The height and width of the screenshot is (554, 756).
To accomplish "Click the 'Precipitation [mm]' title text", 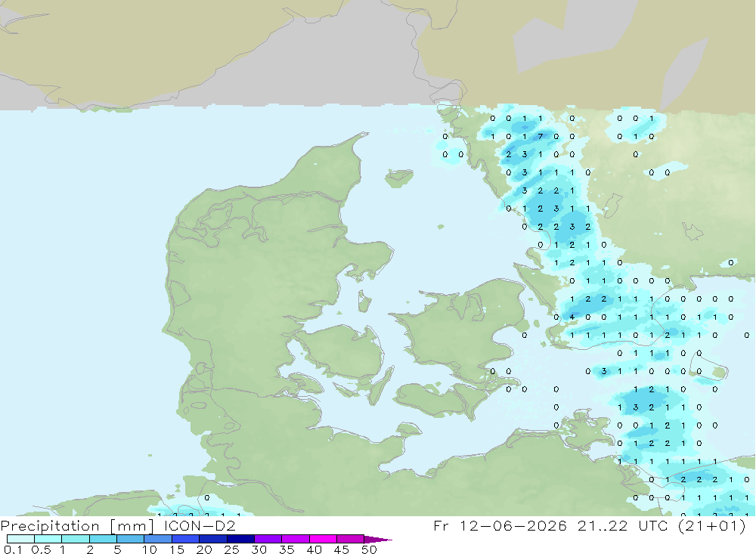I will (x=77, y=526).
